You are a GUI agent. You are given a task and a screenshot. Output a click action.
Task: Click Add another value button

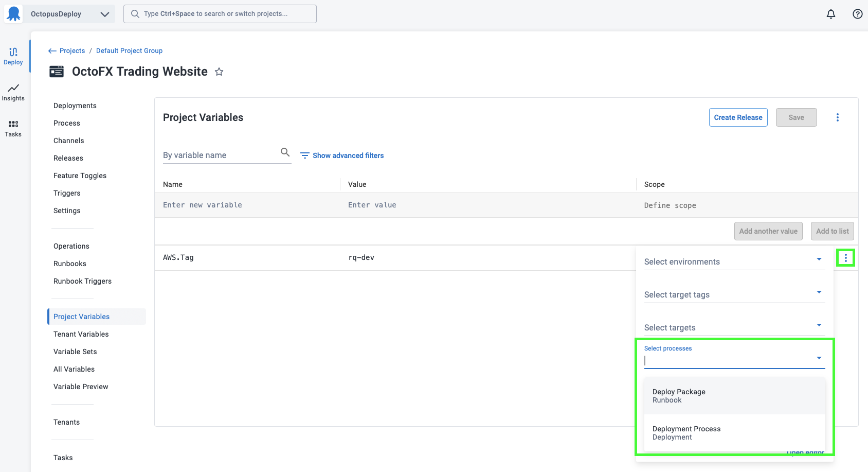click(x=768, y=231)
